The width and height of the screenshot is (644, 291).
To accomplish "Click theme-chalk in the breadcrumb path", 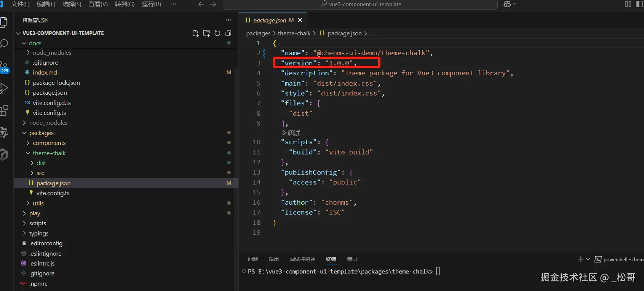I will coord(294,33).
